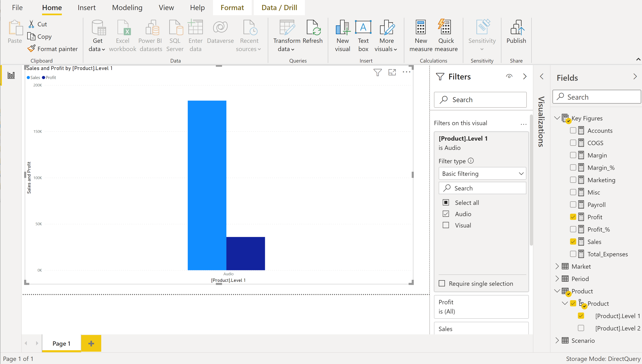Open Focus mode on the chart

pos(392,72)
